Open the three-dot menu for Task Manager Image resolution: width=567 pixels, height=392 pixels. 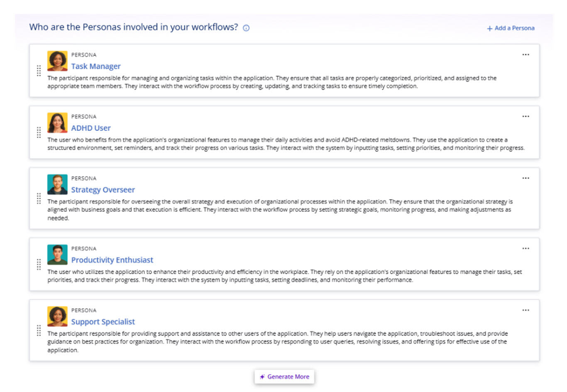point(525,55)
